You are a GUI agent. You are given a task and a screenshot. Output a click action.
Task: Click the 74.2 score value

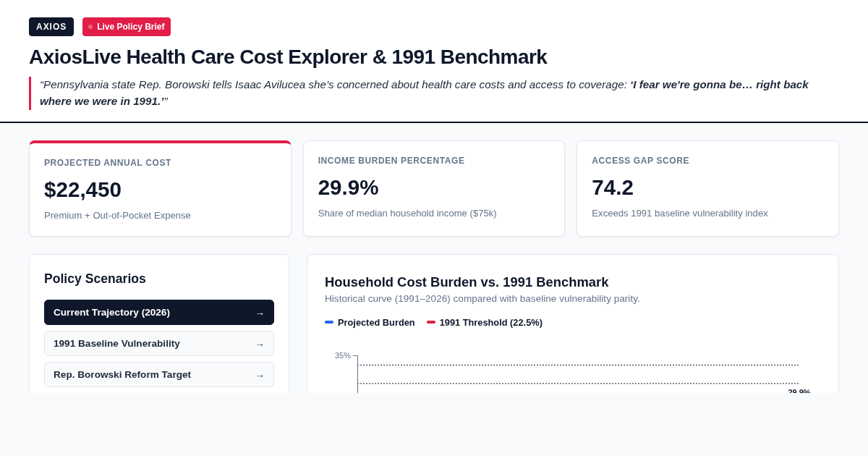pyautogui.click(x=613, y=187)
